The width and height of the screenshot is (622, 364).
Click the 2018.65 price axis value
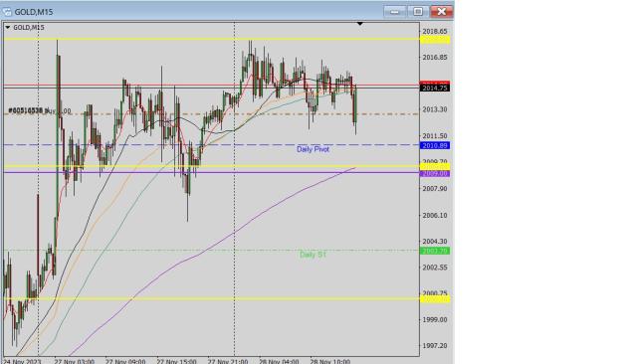click(435, 31)
